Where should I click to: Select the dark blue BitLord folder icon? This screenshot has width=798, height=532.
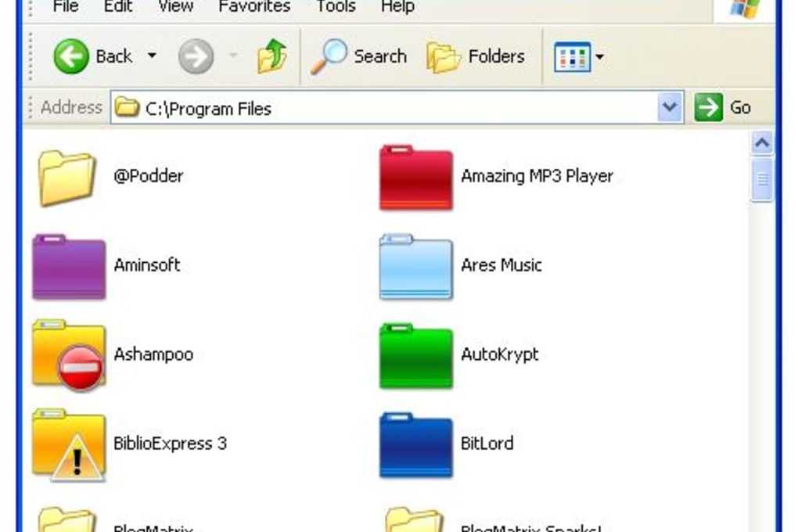415,445
